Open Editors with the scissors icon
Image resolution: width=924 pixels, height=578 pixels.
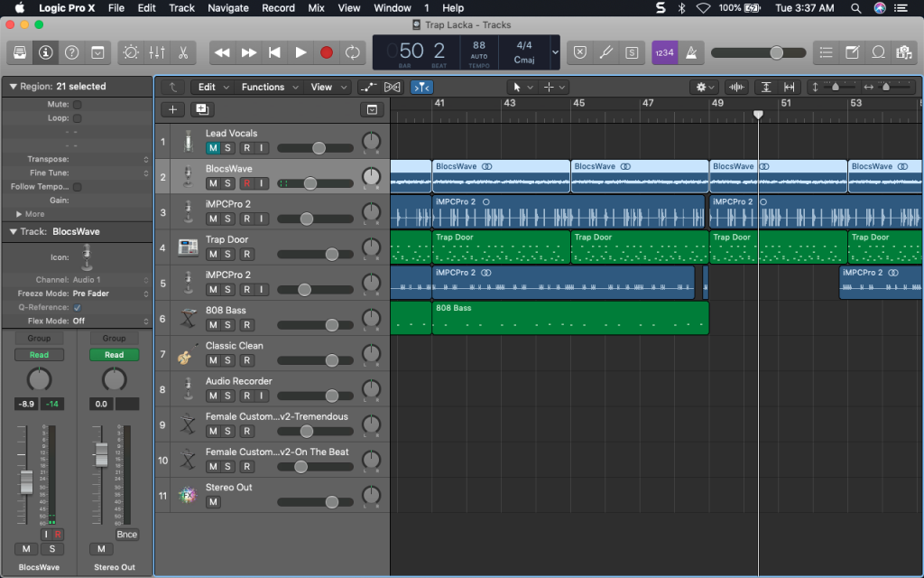183,52
